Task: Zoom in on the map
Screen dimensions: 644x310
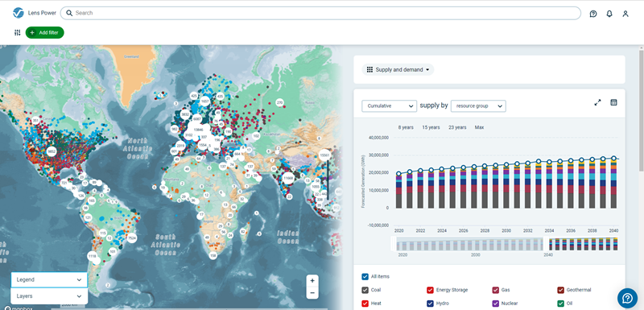Action: tap(312, 281)
